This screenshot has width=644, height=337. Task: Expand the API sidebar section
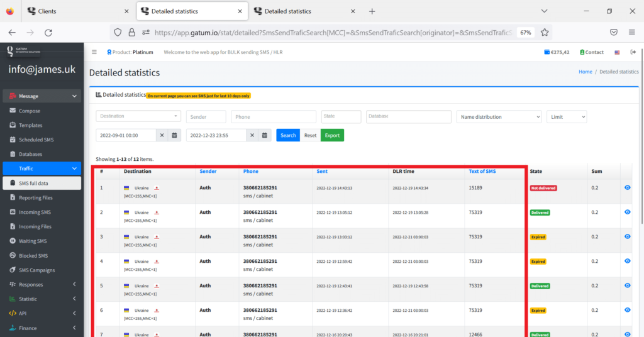pos(42,313)
